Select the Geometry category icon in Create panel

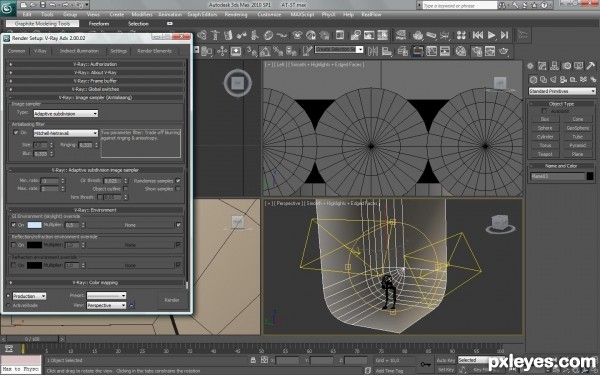click(533, 80)
